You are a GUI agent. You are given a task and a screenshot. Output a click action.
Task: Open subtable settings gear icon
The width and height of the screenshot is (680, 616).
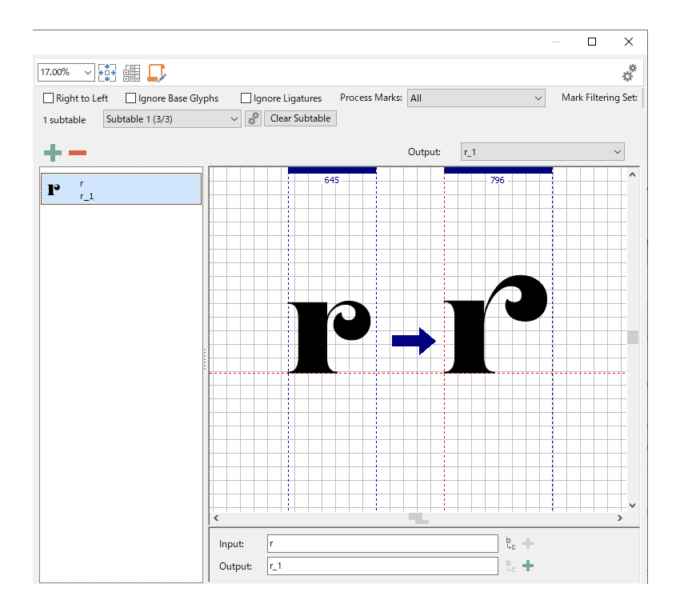(253, 118)
